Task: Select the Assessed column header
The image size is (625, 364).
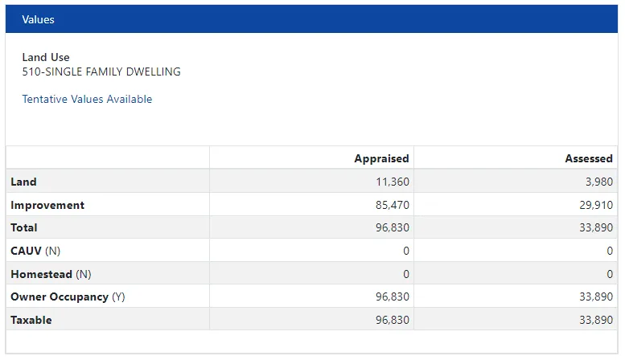Action: (x=589, y=159)
